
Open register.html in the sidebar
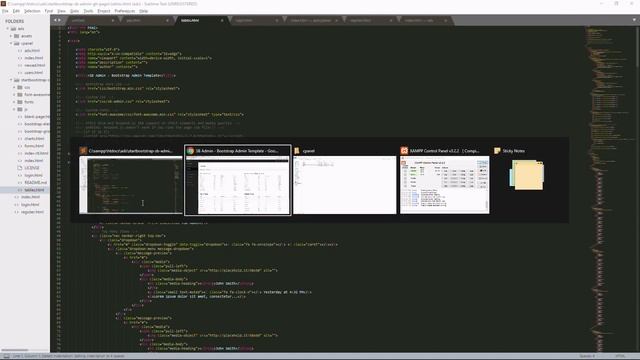click(x=32, y=212)
